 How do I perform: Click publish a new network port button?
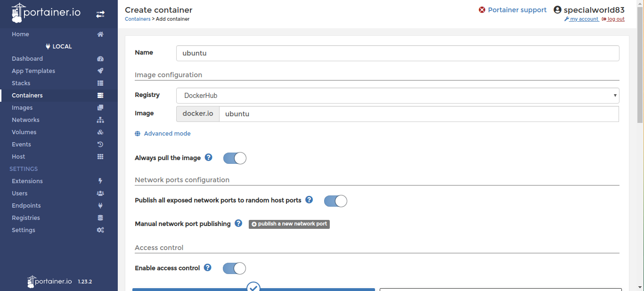tap(289, 224)
